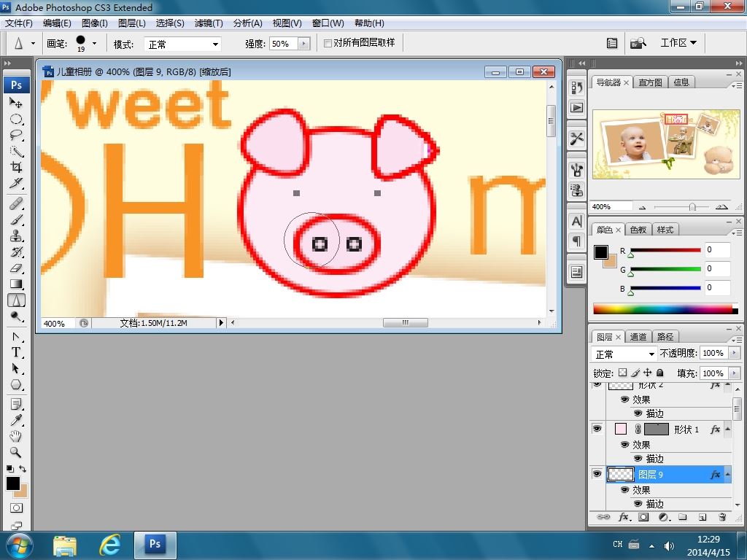Screen dimensions: 747x560
Task: Select the Path Selection tool
Action: (x=16, y=368)
